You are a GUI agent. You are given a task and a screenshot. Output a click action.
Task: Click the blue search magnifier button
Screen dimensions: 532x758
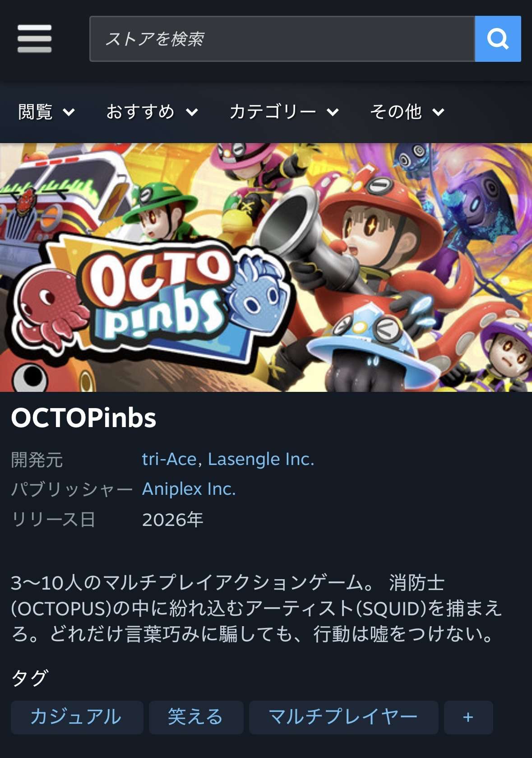[498, 39]
